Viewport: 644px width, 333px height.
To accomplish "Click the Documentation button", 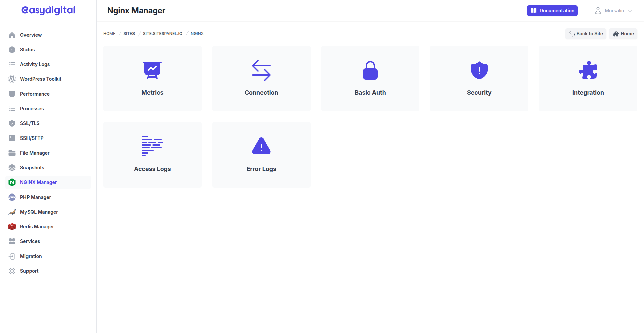I will point(552,10).
